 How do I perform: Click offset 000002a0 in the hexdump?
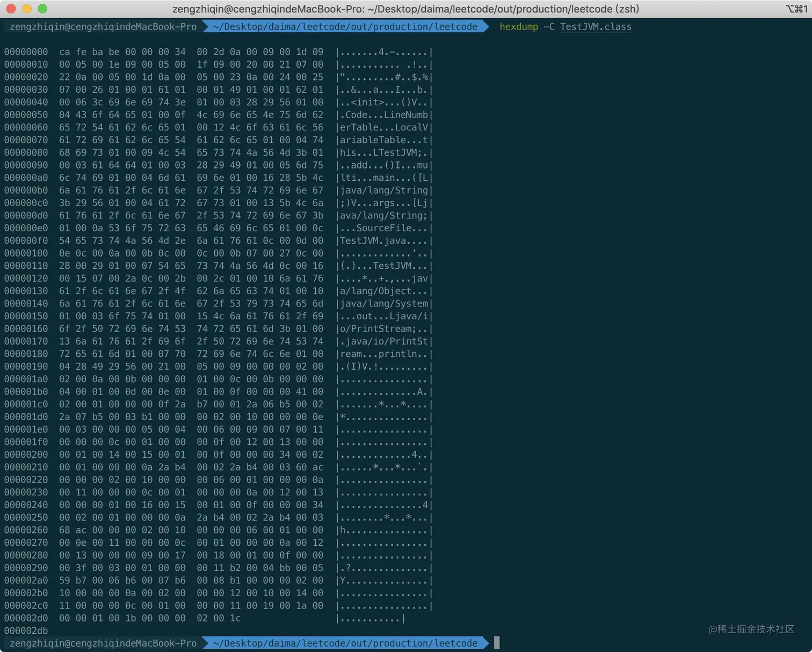pyautogui.click(x=26, y=580)
